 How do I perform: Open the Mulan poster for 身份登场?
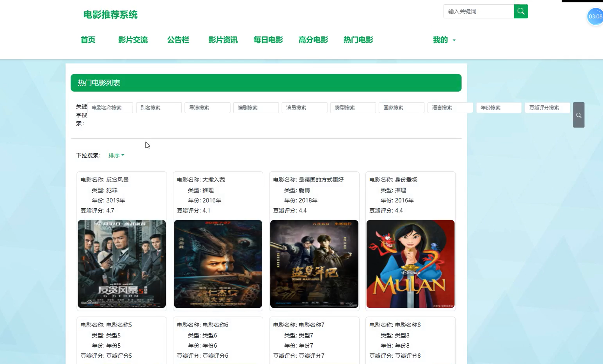[x=411, y=264]
